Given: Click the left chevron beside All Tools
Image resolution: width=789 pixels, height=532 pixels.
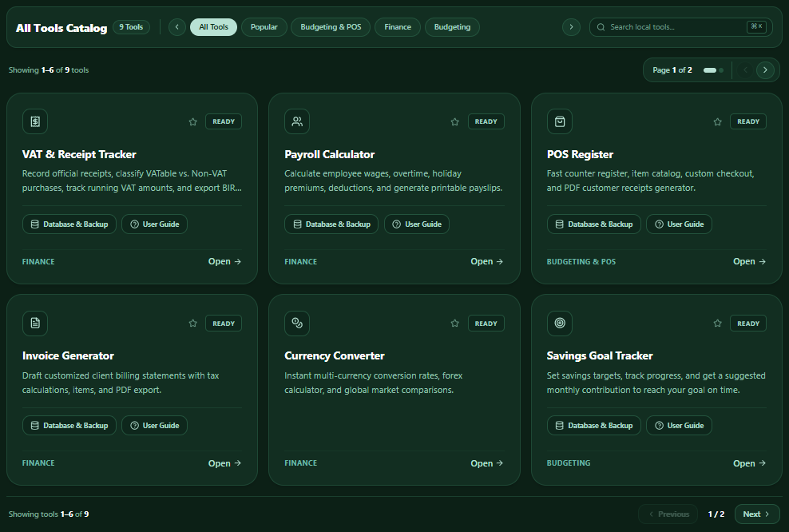Looking at the screenshot, I should tap(177, 27).
